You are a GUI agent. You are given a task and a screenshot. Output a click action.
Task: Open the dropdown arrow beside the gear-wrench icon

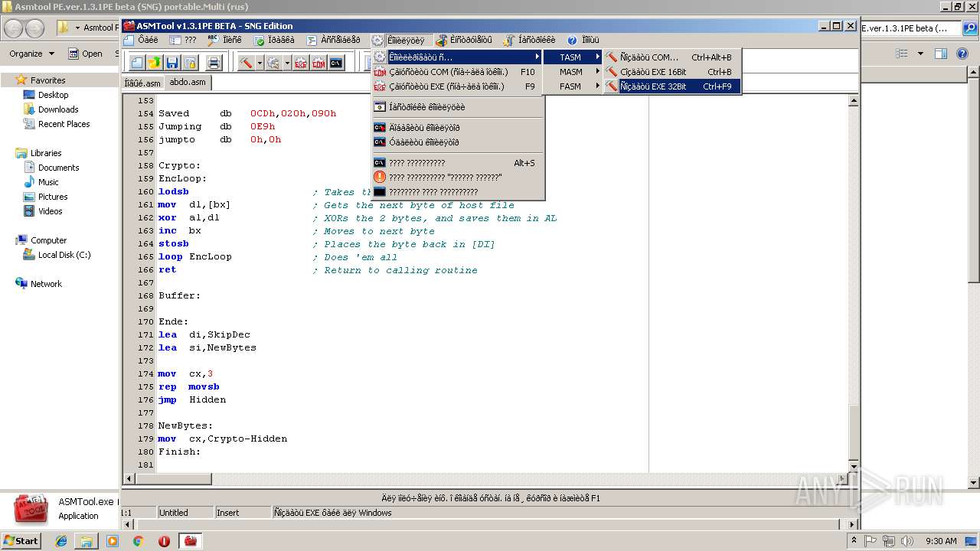287,63
